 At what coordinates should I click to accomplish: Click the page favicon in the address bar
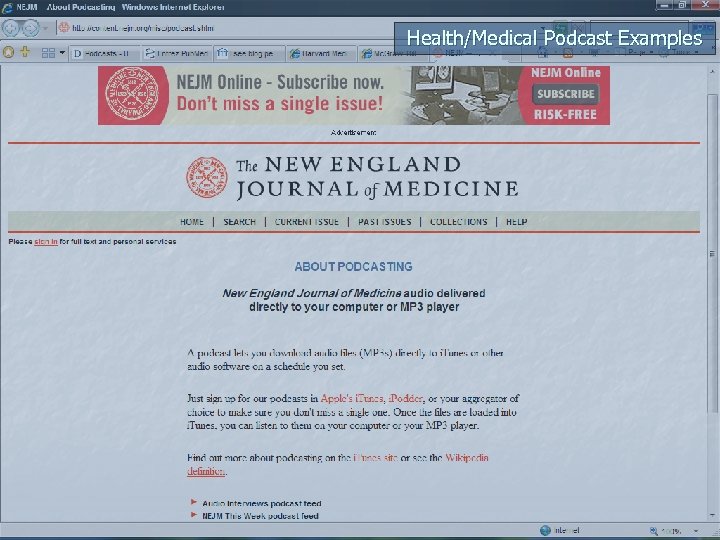(x=64, y=28)
